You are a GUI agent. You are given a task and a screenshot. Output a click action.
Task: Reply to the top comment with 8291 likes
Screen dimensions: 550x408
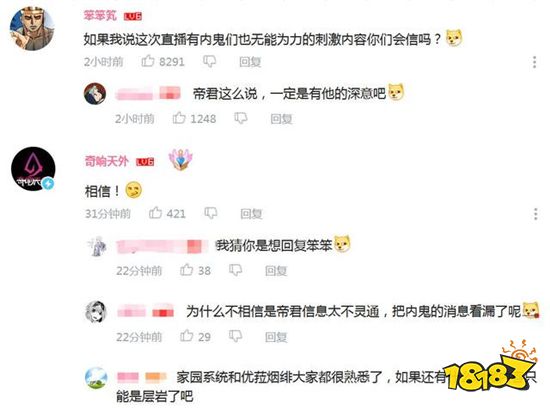pos(250,62)
